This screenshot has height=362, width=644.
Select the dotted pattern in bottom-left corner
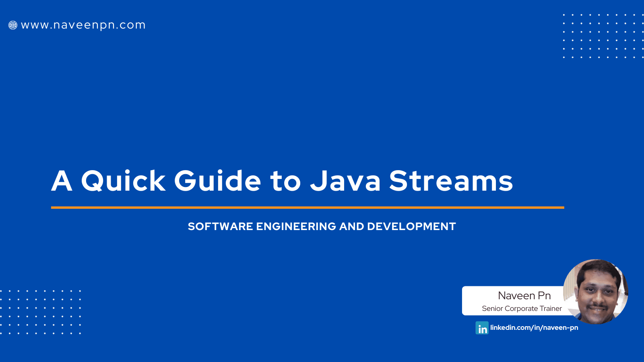click(x=40, y=312)
